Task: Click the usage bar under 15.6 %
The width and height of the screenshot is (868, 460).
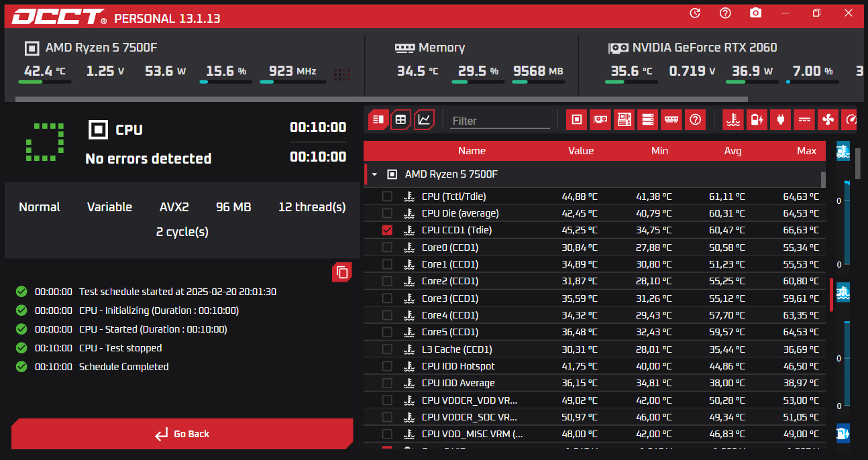Action: point(225,82)
